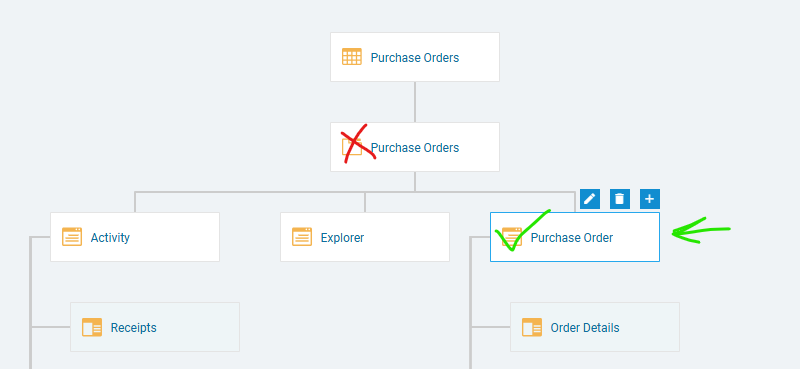The image size is (800, 369).
Task: Select the Activity node label
Action: [110, 237]
